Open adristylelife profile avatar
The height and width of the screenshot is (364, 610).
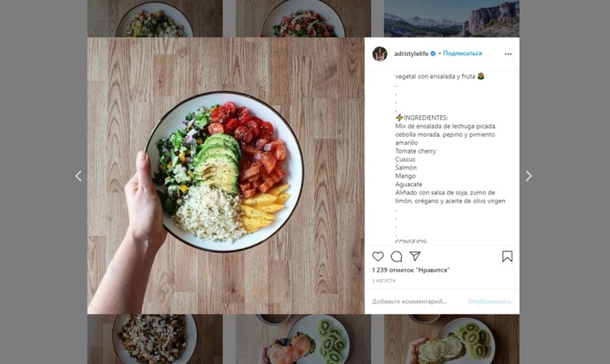(379, 53)
